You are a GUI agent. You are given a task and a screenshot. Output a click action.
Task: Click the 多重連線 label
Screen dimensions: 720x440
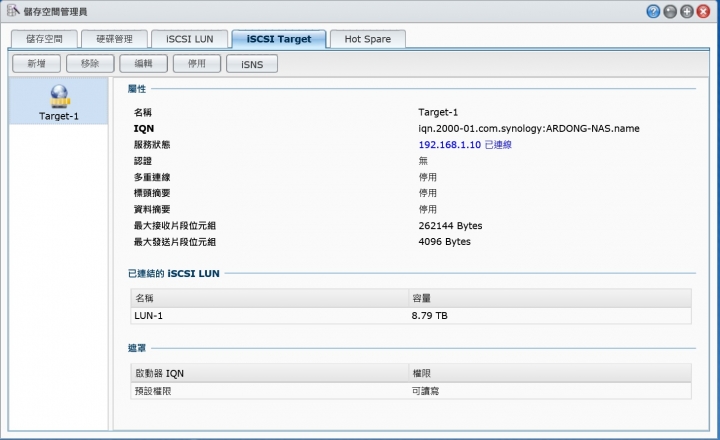(x=152, y=177)
